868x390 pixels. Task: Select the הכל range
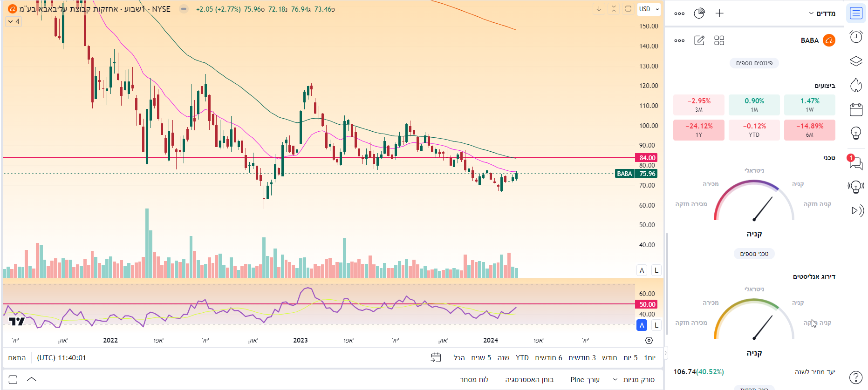pyautogui.click(x=459, y=358)
